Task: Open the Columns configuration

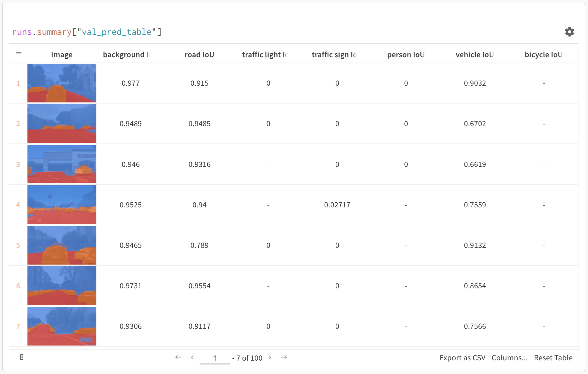Action: coord(509,358)
